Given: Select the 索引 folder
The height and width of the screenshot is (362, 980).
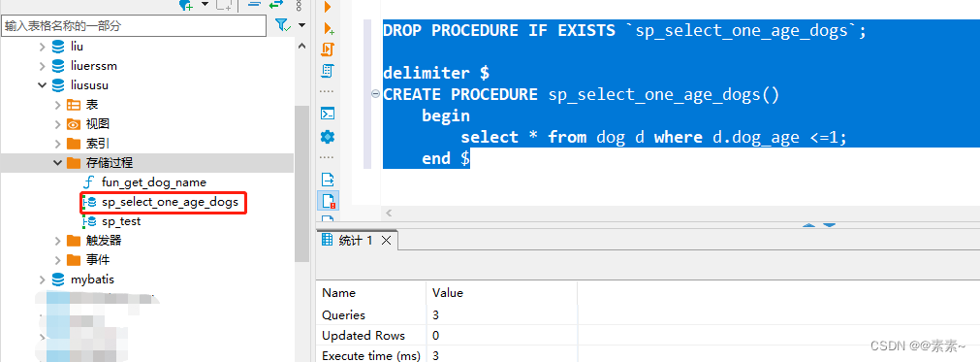Looking at the screenshot, I should (98, 144).
